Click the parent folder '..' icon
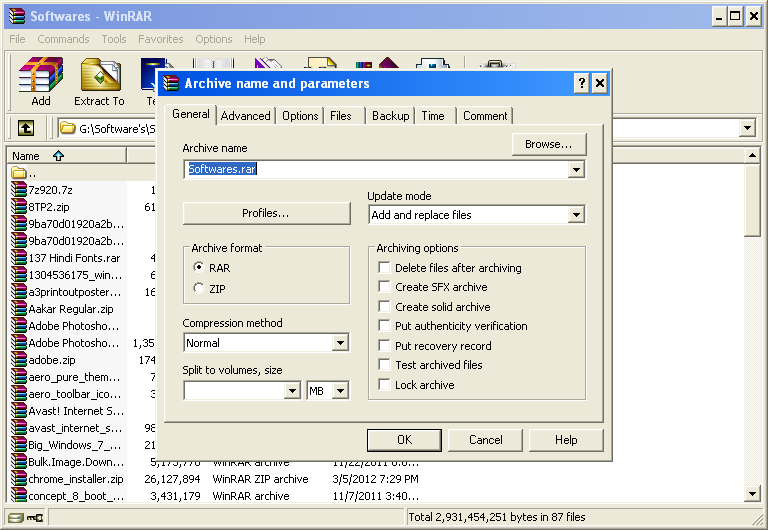768x530 pixels. (19, 172)
